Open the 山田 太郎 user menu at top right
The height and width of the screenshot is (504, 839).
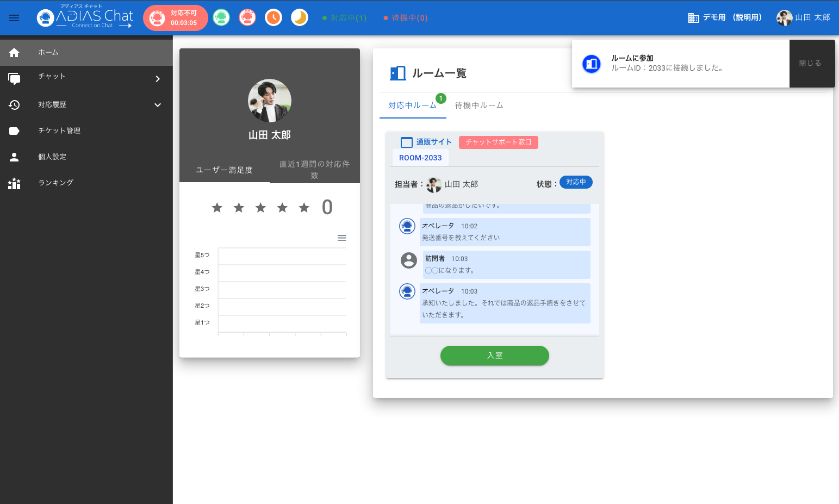click(x=804, y=18)
